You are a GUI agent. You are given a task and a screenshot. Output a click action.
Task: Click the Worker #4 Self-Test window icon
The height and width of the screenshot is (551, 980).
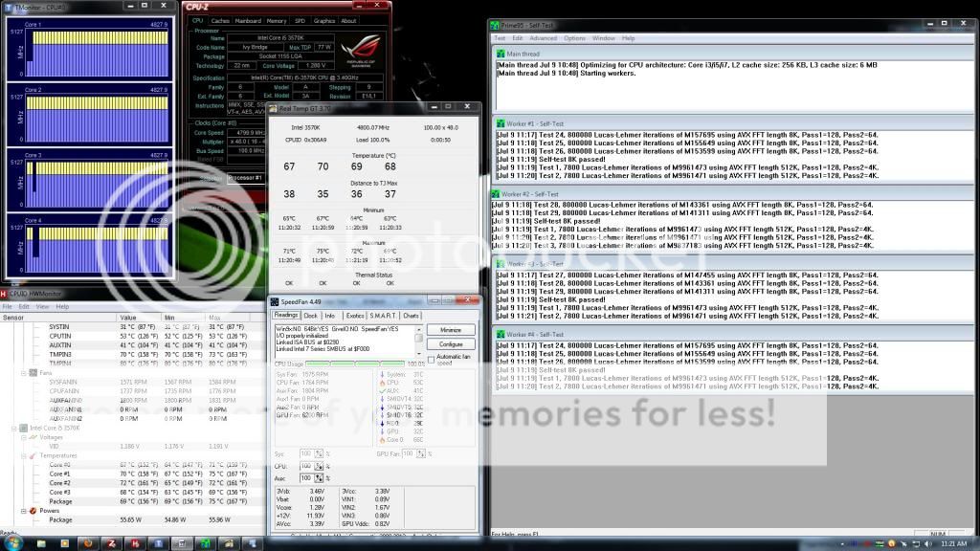(501, 334)
